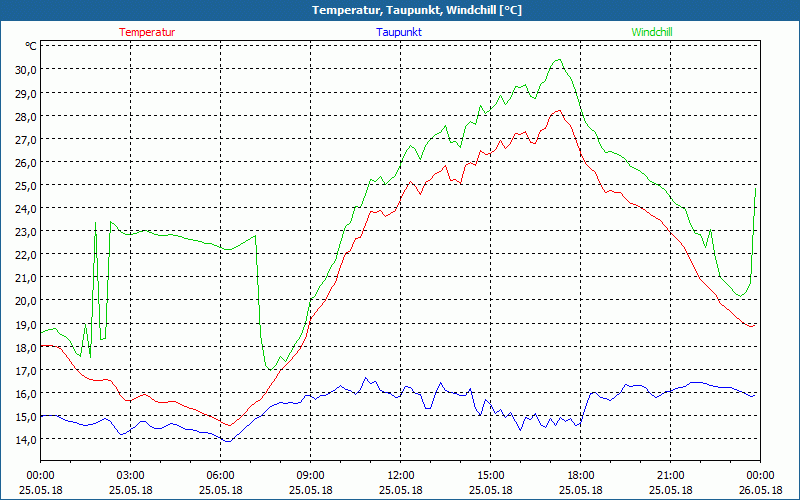This screenshot has height=500, width=800.
Task: Click the 26.05.18 date label
Action: (760, 490)
